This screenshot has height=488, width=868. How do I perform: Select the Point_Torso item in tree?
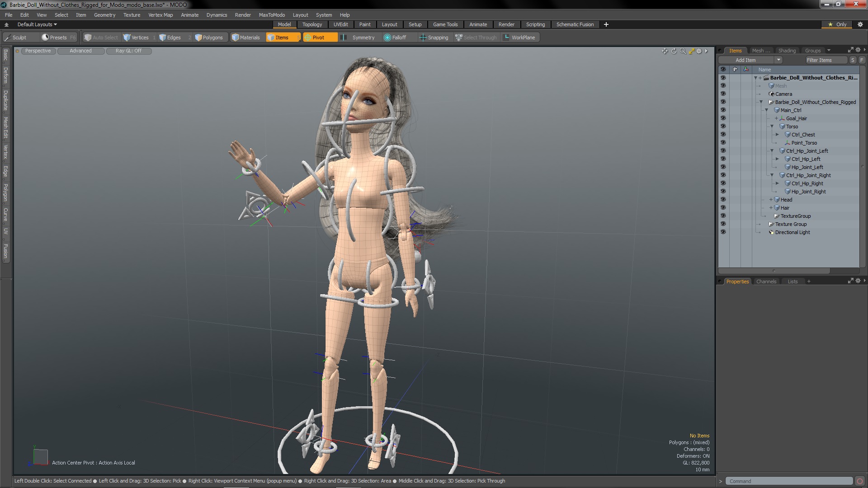(x=804, y=143)
